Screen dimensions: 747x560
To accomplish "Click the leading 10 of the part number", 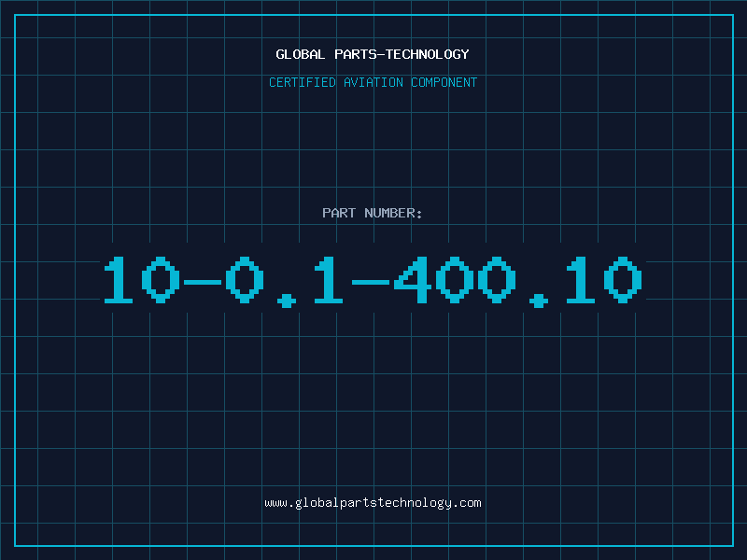I will 142,280.
